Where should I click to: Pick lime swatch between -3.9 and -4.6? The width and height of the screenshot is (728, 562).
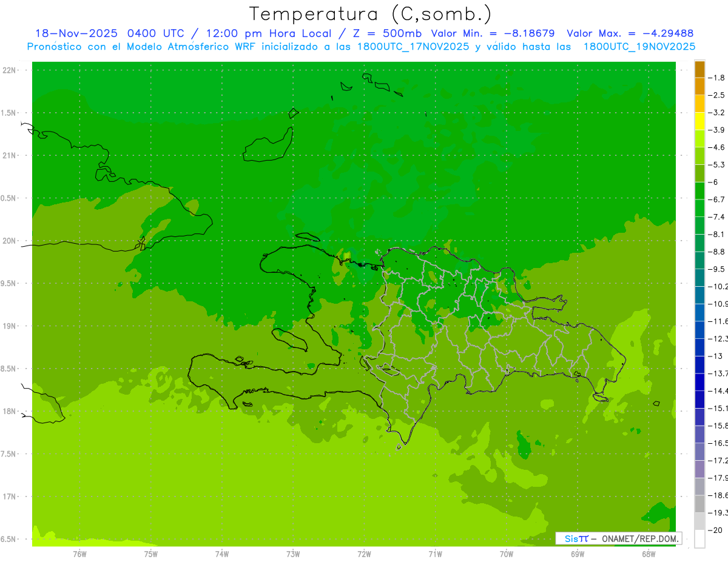(699, 139)
